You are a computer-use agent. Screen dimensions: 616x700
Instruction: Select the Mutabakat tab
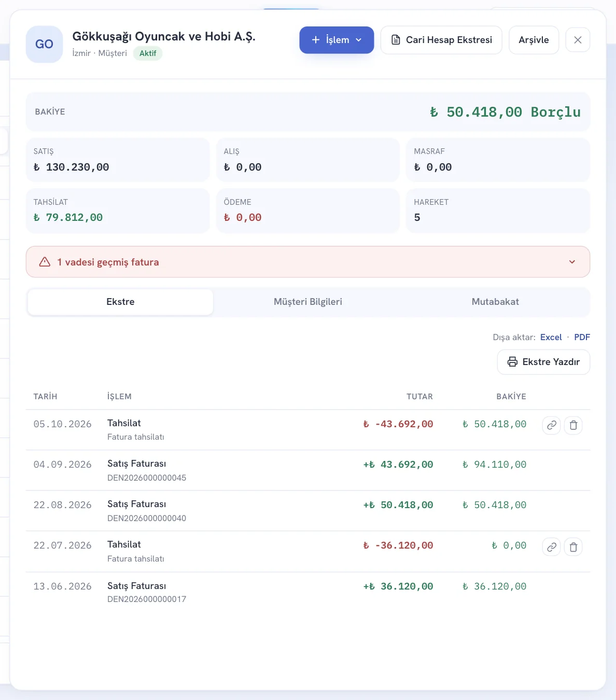coord(495,302)
